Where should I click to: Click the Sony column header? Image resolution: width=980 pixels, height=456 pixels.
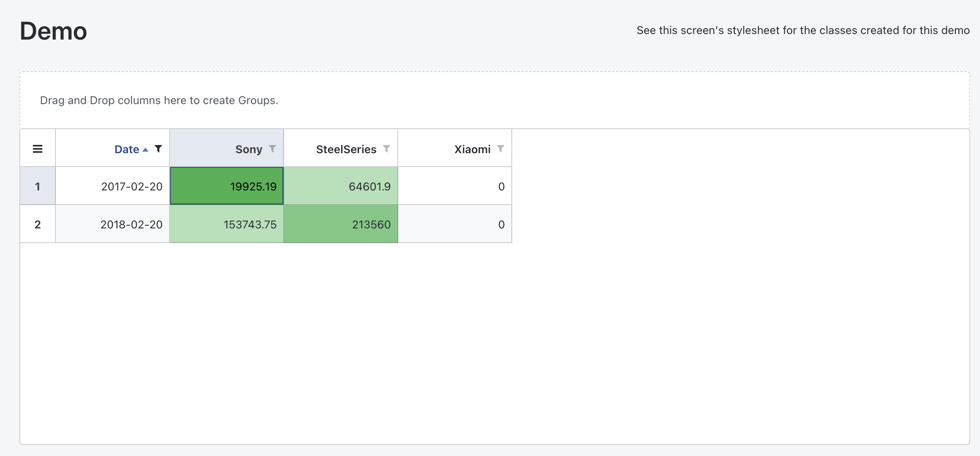248,149
